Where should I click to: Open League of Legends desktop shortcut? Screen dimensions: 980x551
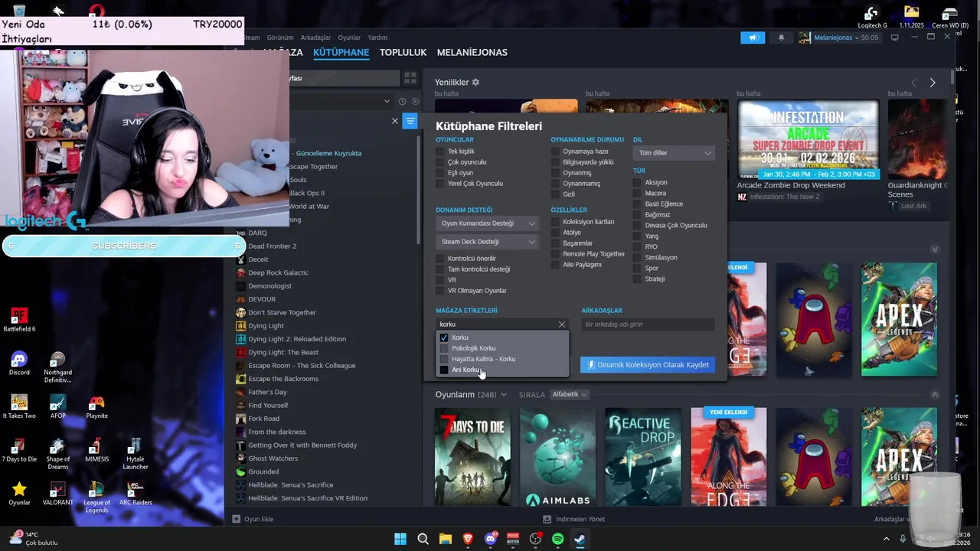(x=96, y=497)
